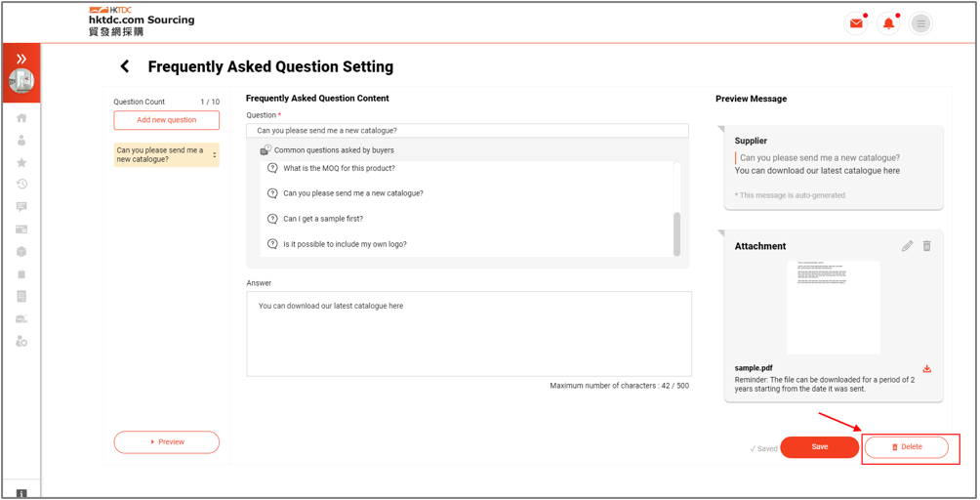Open the user settings gear icon in sidebar
The width and height of the screenshot is (980, 500).
click(21, 341)
